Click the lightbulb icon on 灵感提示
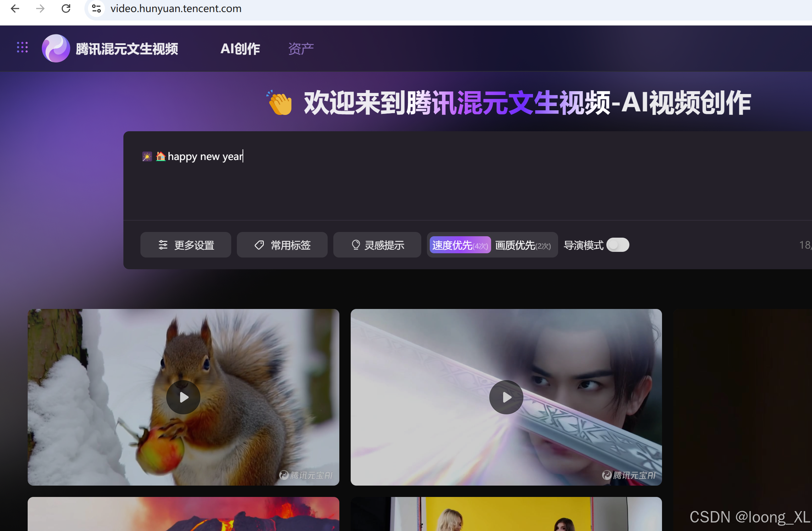The height and width of the screenshot is (531, 812). click(x=356, y=245)
